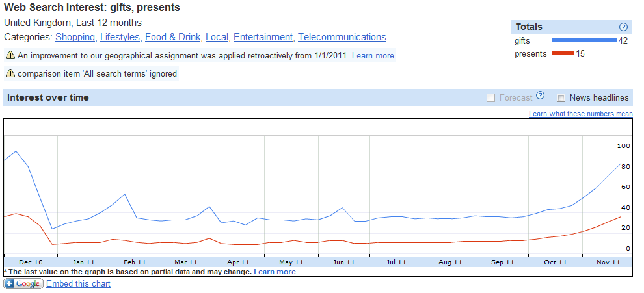Click the 100 value on the y-axis
This screenshot has width=644, height=293.
[623, 146]
